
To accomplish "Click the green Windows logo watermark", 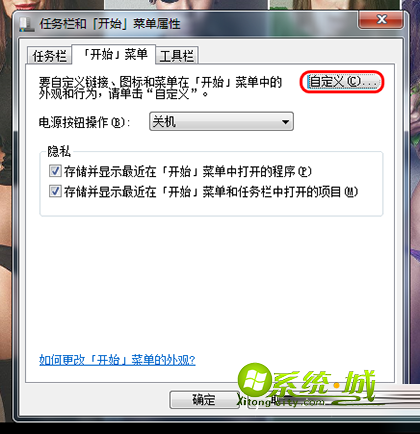I will pos(254,380).
